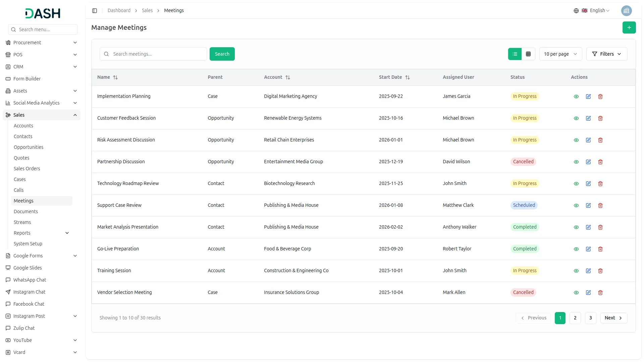644x362 pixels.
Task: Go to the Calls sidebar item
Action: click(x=19, y=190)
